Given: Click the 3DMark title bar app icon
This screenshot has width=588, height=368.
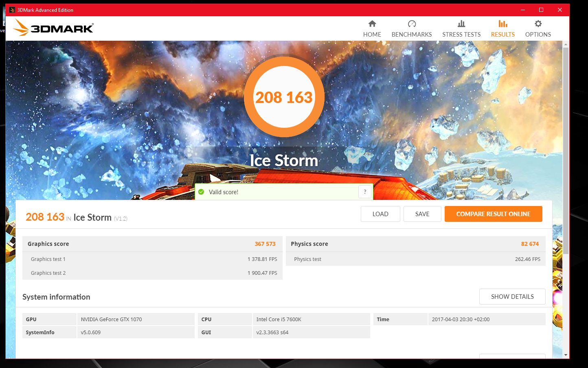Looking at the screenshot, I should point(12,10).
